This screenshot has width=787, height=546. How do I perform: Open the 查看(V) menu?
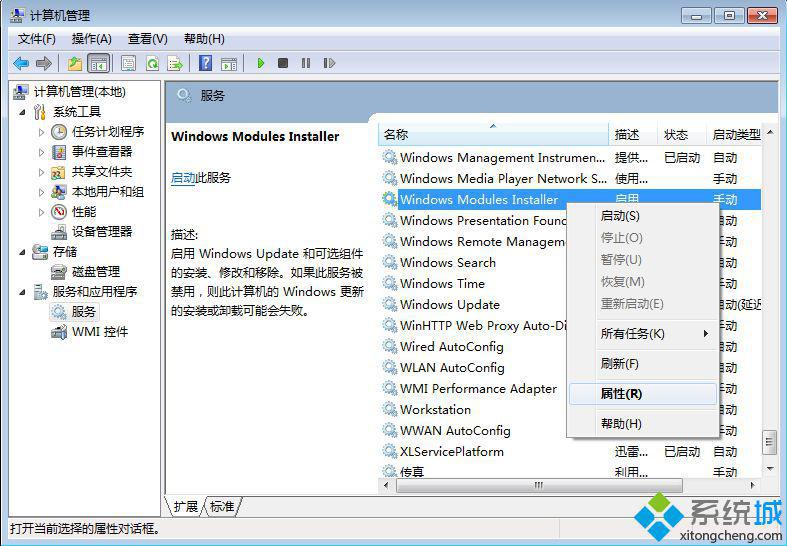[148, 39]
